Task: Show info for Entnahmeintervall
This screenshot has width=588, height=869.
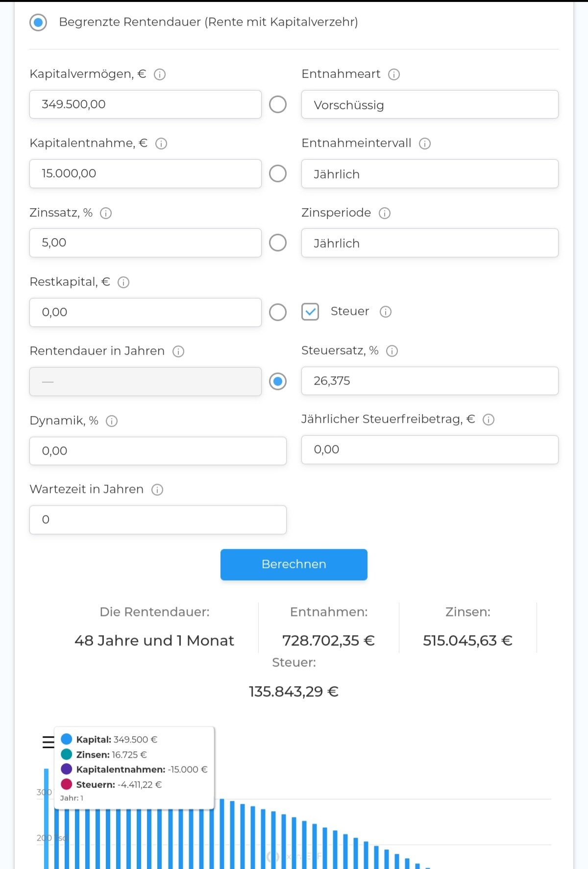Action: click(425, 144)
